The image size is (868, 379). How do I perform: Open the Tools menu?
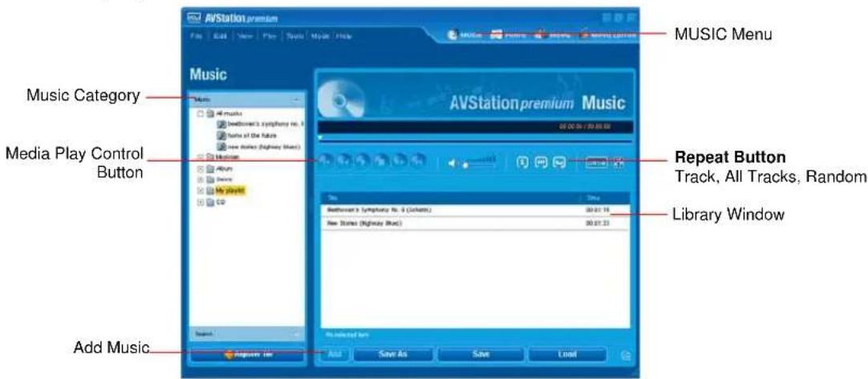pos(295,36)
